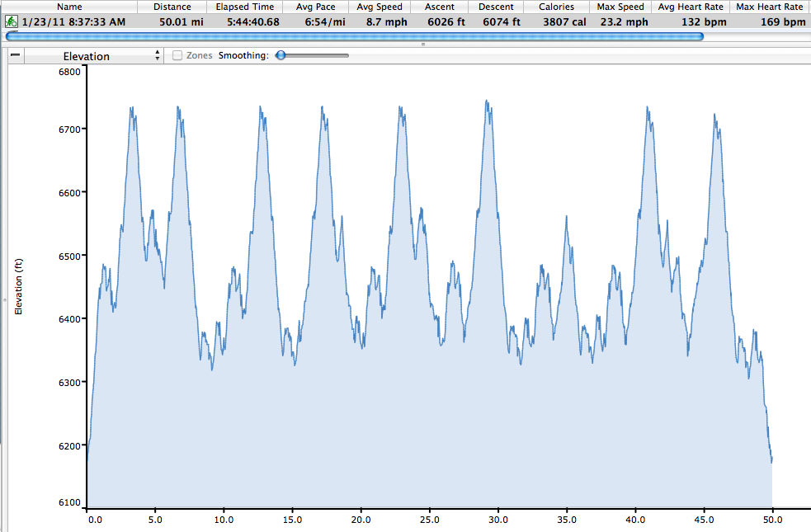Sort by Max Speed column header
The image size is (811, 532).
pyautogui.click(x=621, y=7)
